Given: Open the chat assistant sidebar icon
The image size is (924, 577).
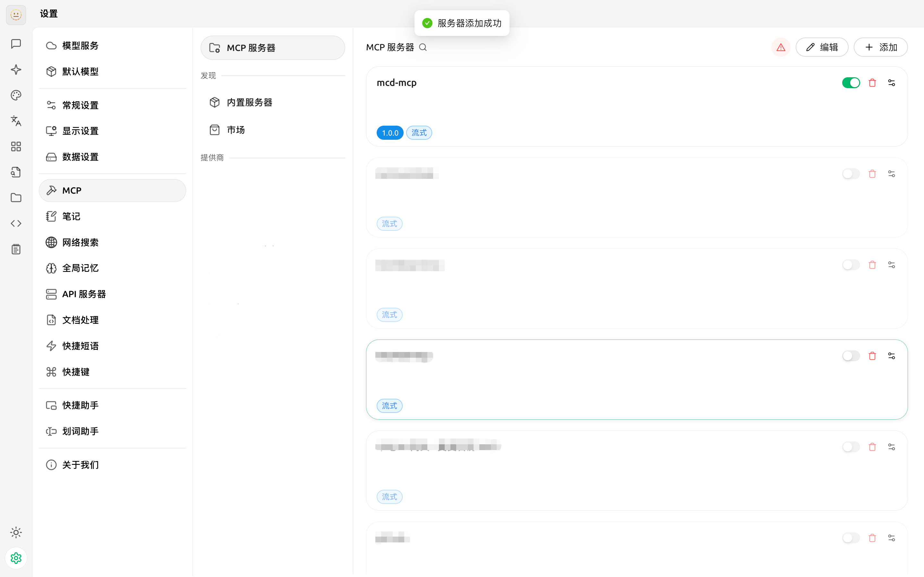Looking at the screenshot, I should click(x=16, y=44).
